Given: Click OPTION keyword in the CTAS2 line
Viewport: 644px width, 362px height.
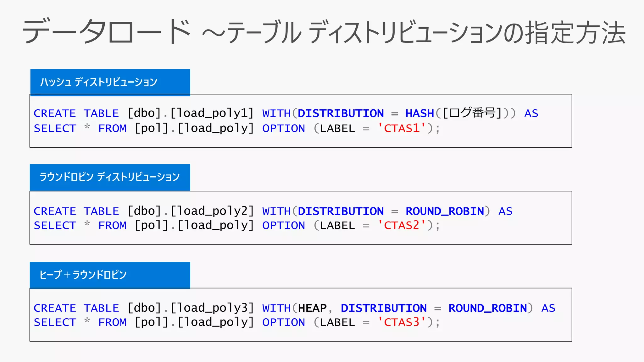Looking at the screenshot, I should pos(284,226).
